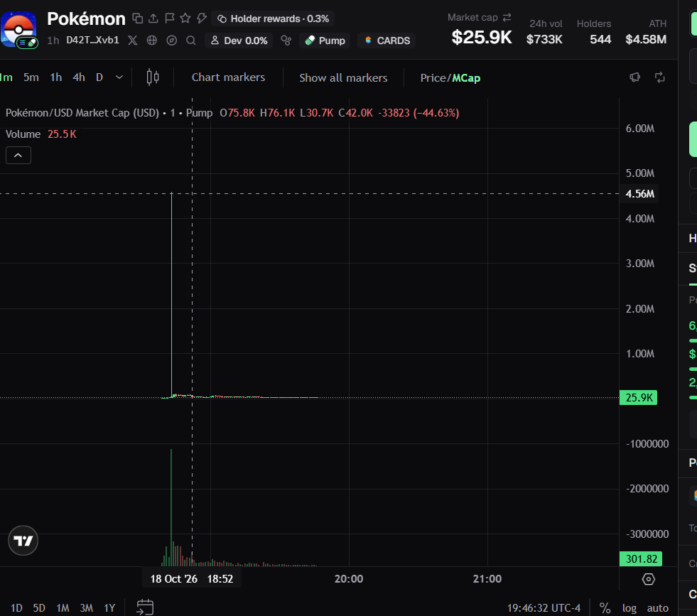Expand more timeframes dropdown chevron
Viewport: 697px width, 616px height.
(x=119, y=77)
